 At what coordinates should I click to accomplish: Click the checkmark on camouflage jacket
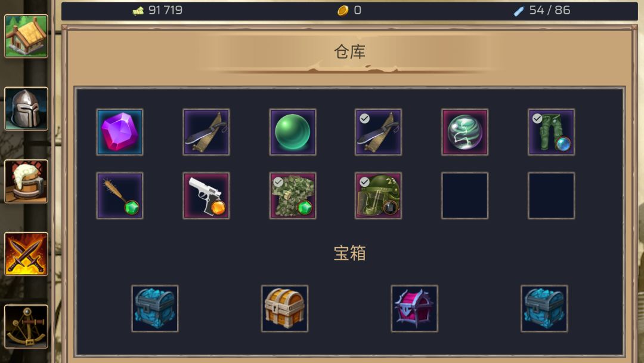point(278,181)
